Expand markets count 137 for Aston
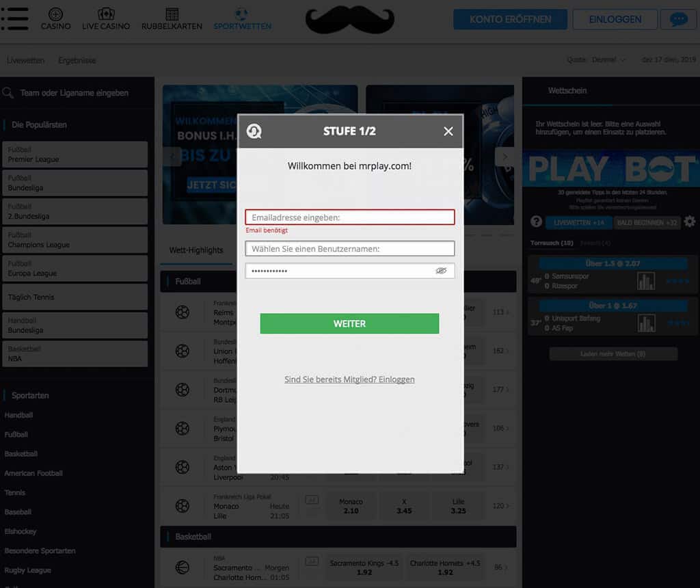Screen dimensions: 700x588 (x=500, y=467)
